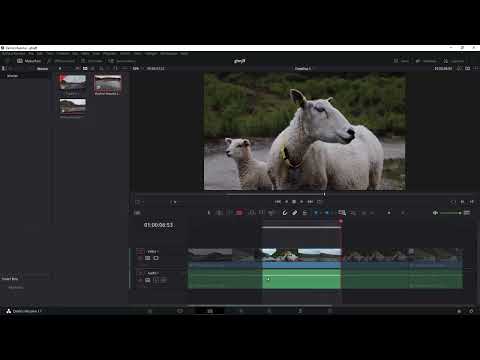Select the Dynamic trim mode tool

(x=230, y=213)
